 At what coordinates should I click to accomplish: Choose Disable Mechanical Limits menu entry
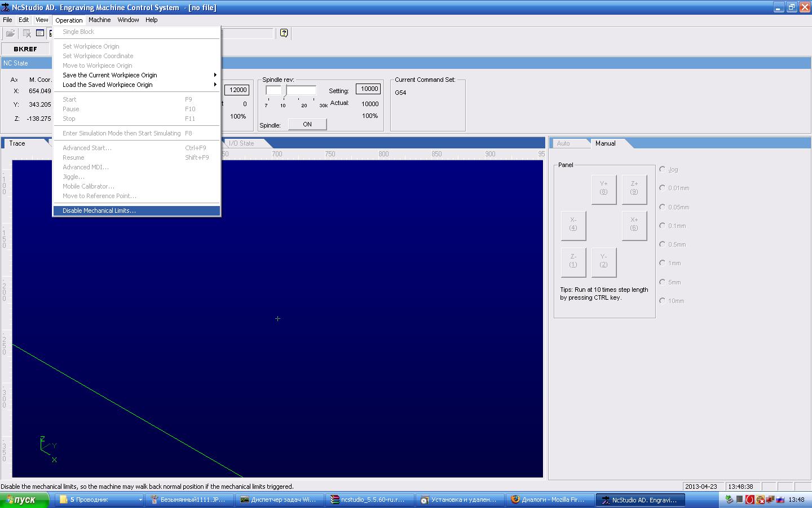[x=99, y=211]
